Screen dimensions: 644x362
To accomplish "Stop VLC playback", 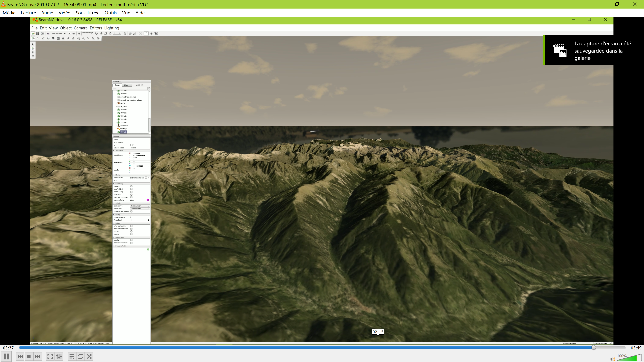I will [29, 356].
